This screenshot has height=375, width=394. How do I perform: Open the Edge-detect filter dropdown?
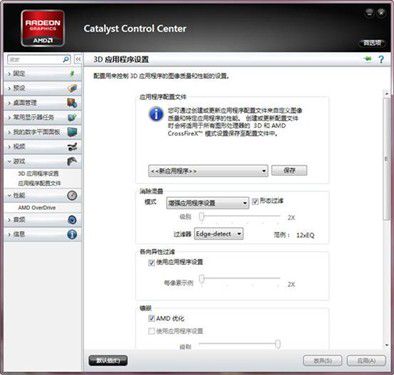[219, 234]
